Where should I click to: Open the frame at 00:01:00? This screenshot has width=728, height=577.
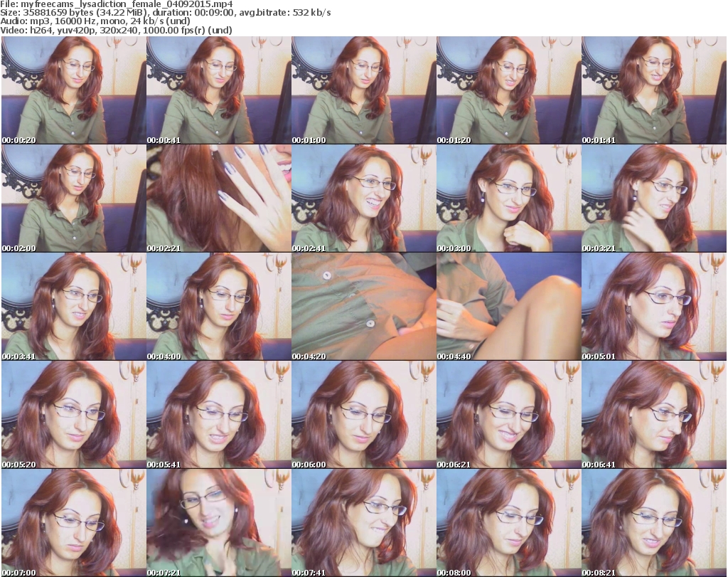[x=363, y=90]
